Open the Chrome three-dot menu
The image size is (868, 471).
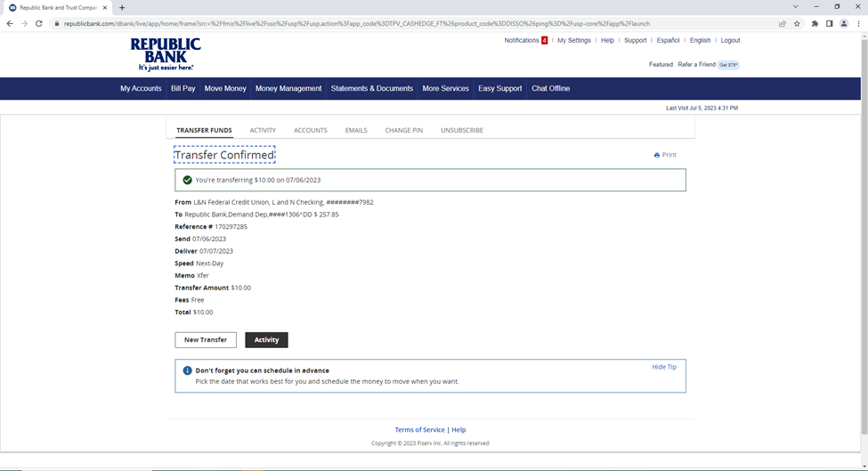(x=858, y=24)
